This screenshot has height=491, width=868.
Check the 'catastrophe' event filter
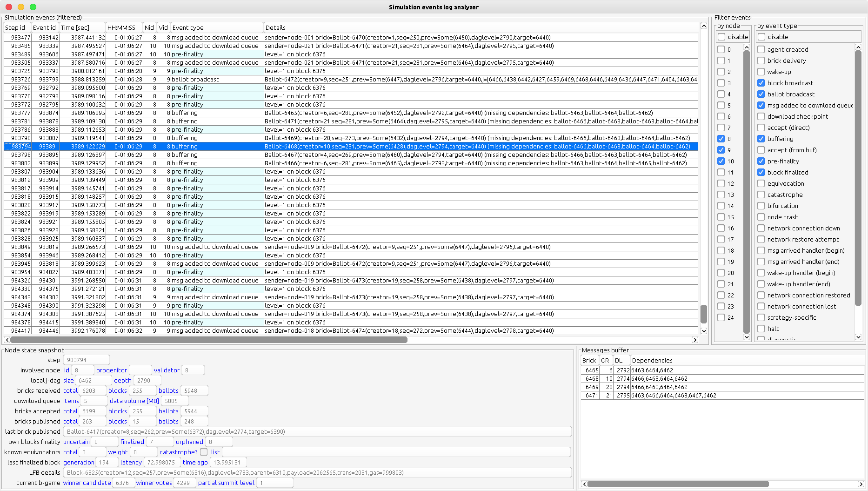(761, 195)
